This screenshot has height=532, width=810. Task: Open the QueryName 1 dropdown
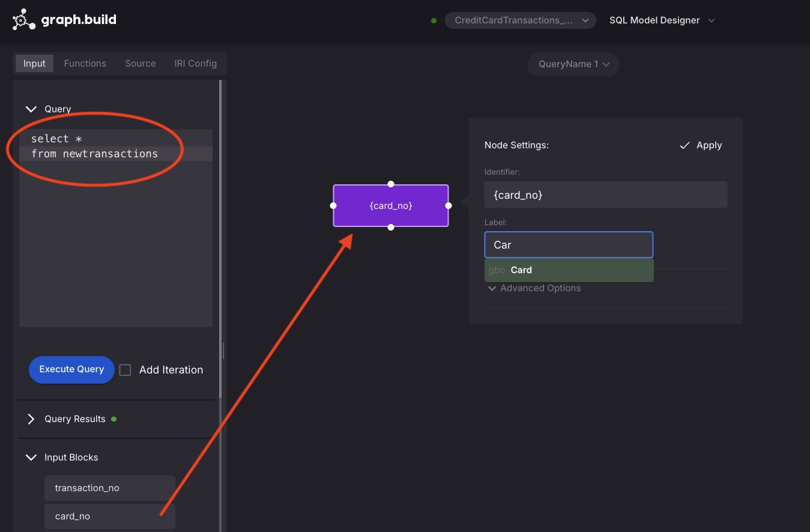(573, 64)
